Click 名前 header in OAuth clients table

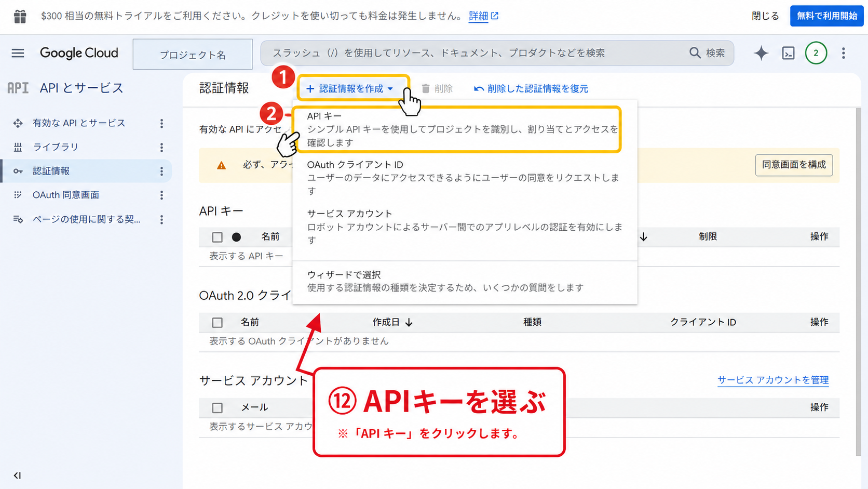(x=250, y=322)
